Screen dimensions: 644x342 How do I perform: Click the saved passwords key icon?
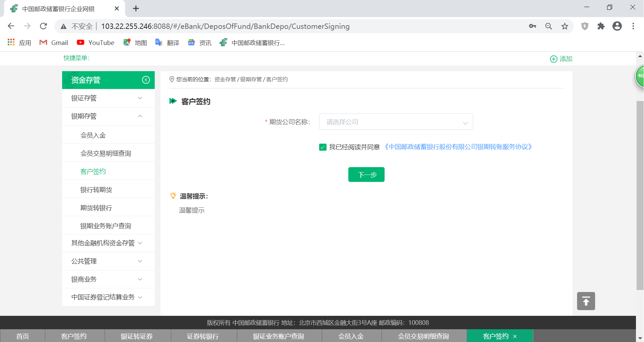point(532,26)
